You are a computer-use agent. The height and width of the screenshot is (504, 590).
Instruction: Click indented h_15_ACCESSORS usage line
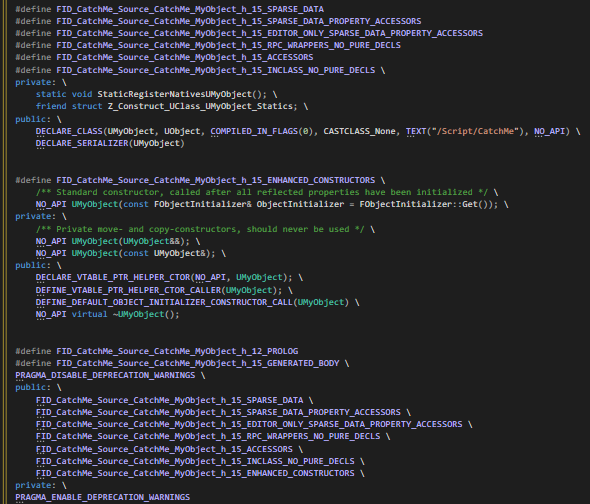tap(164, 449)
